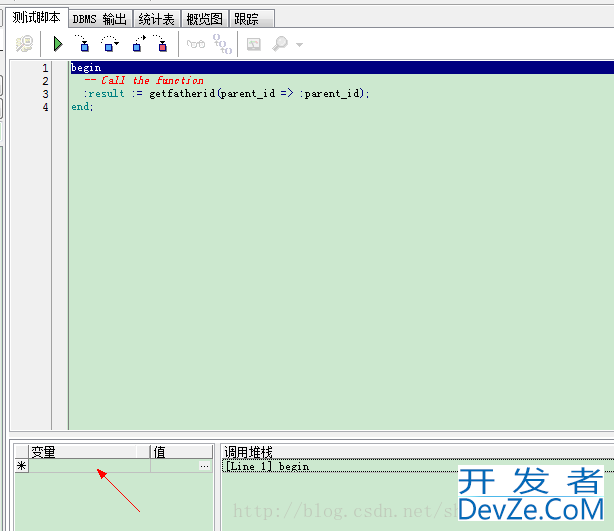Screen dimensions: 614x531
Task: Click the magnifying glass search icon
Action: click(x=280, y=44)
